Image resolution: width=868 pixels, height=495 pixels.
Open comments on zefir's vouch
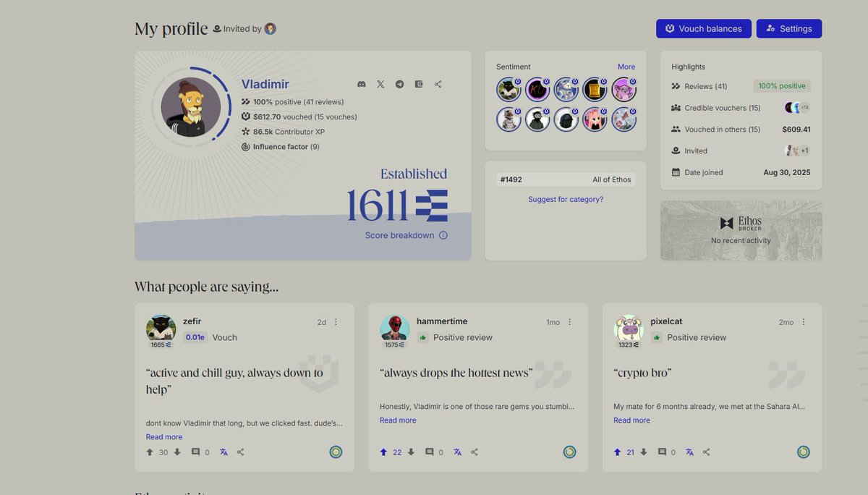(x=195, y=452)
